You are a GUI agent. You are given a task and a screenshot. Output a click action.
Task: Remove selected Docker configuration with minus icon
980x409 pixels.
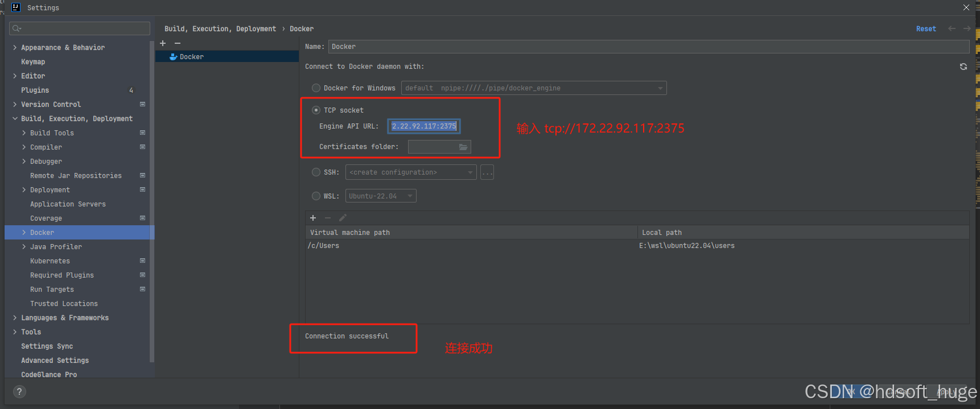(178, 43)
